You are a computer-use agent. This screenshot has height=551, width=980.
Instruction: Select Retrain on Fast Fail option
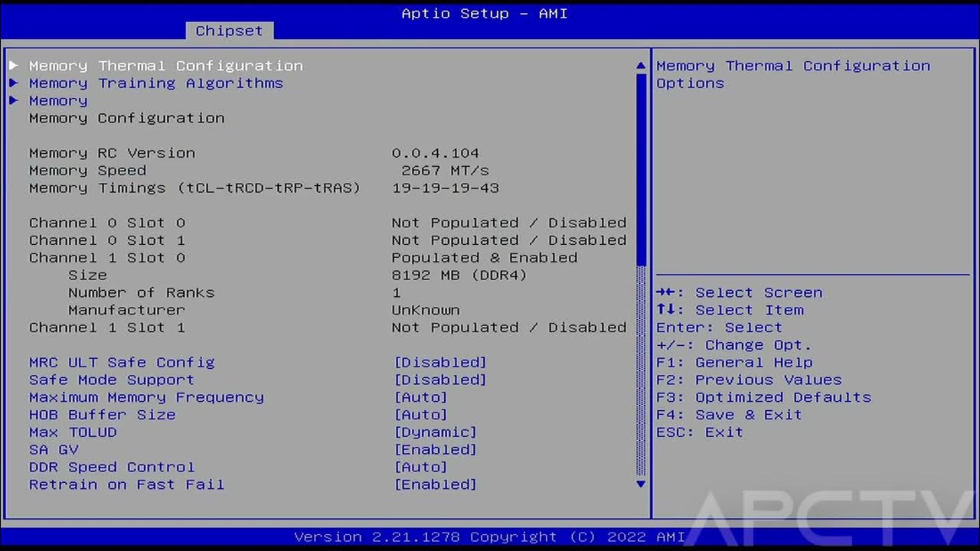pyautogui.click(x=127, y=486)
